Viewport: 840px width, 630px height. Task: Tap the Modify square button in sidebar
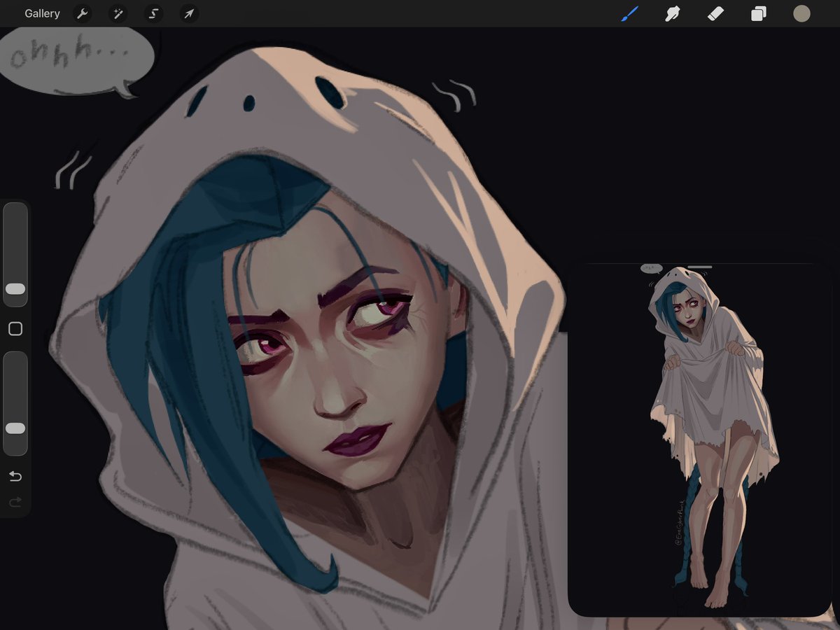tap(15, 329)
